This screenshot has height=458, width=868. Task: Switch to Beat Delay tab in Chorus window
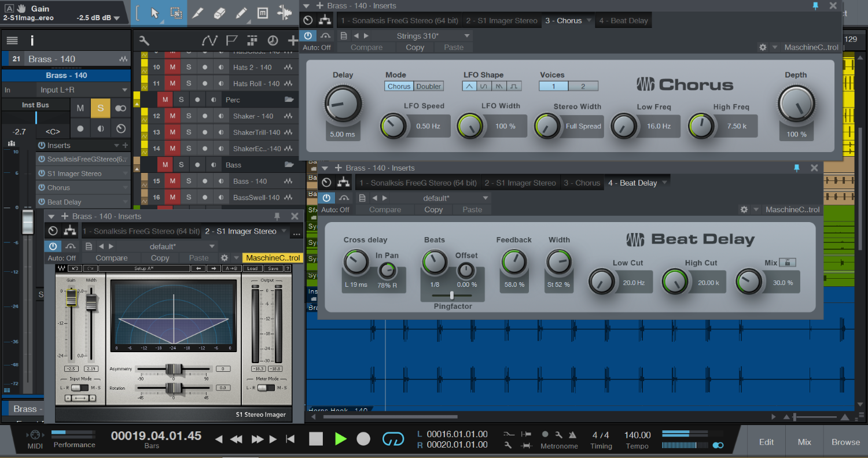point(624,20)
